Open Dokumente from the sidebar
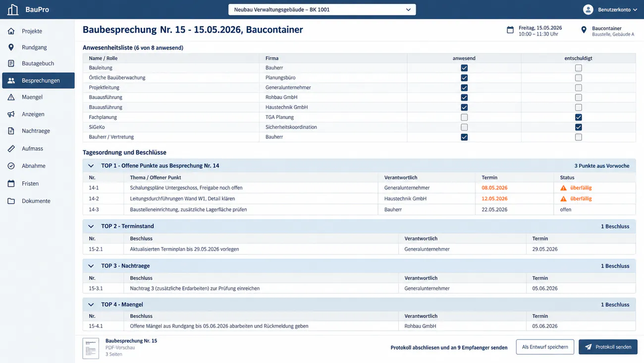Screen dimensions: 644x363 (x=38, y=201)
